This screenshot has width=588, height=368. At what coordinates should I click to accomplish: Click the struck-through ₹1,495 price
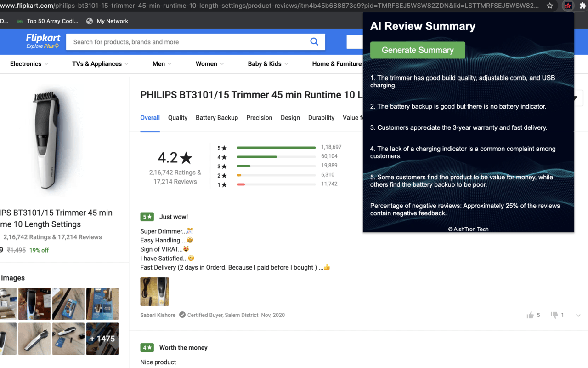(x=16, y=250)
